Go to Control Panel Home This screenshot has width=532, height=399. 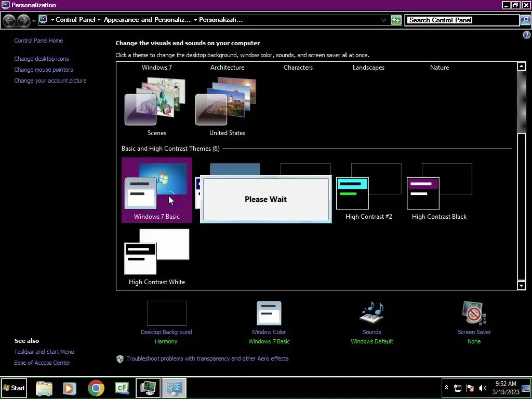[x=38, y=41]
